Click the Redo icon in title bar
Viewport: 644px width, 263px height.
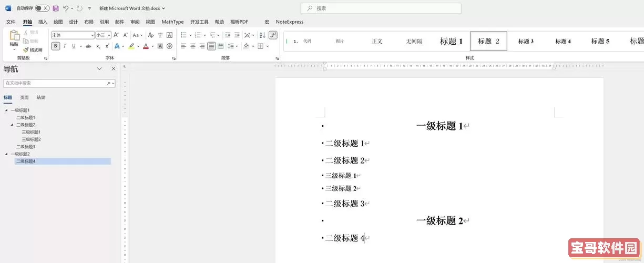(x=79, y=8)
